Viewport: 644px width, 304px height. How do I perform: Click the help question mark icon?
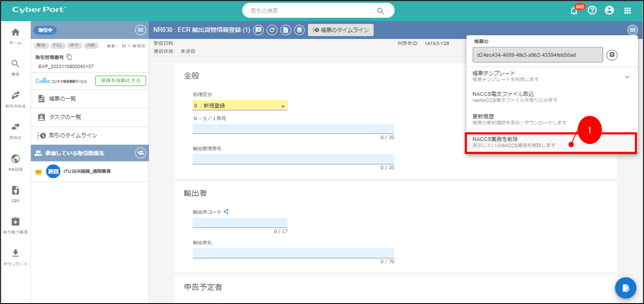592,11
